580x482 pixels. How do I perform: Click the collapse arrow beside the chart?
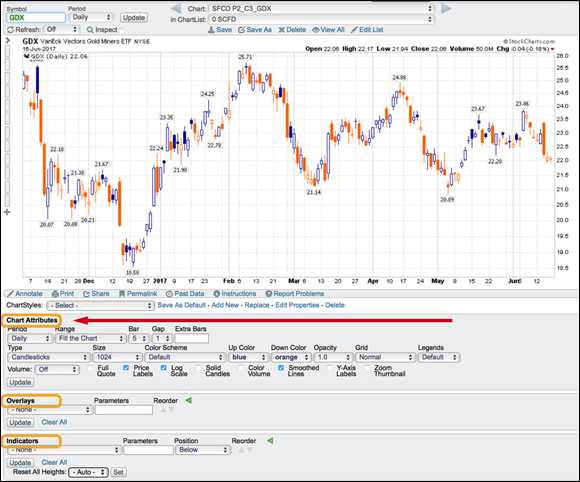7,41
